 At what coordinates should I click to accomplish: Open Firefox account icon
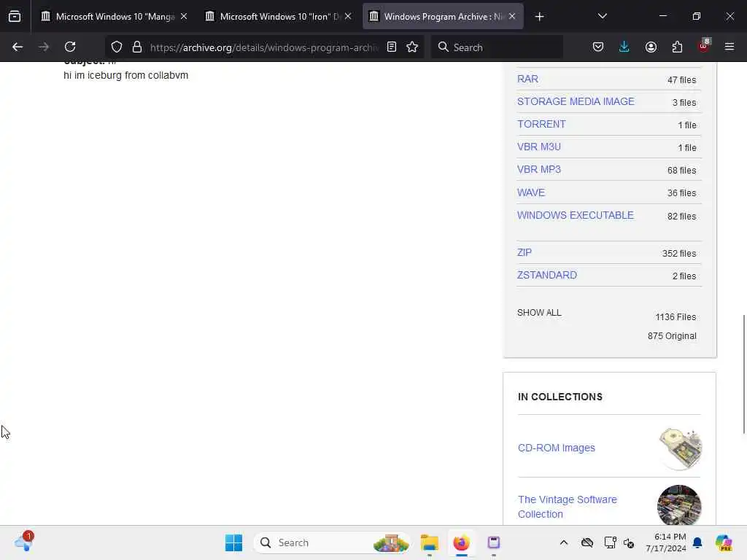(651, 47)
